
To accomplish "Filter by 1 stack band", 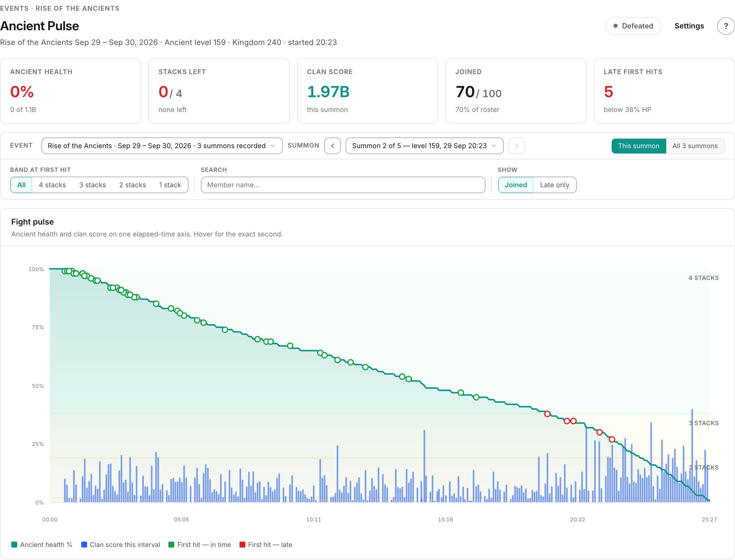I will point(170,185).
